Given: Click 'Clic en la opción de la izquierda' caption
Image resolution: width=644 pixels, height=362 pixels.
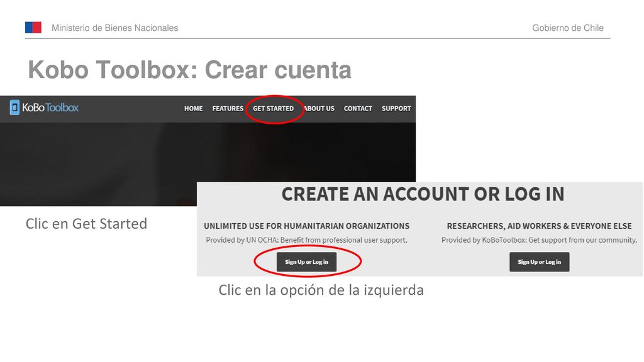Looking at the screenshot, I should click(x=321, y=290).
